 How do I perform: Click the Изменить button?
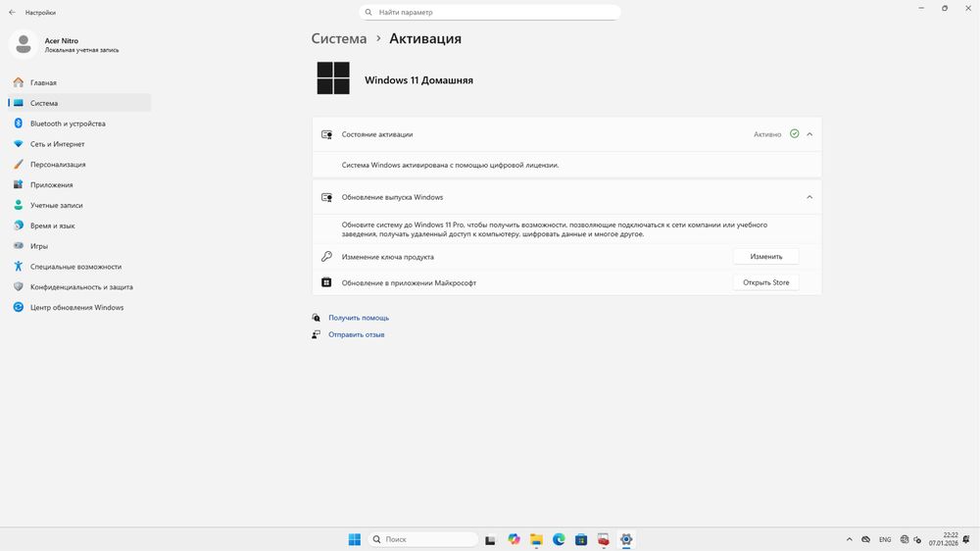coord(765,257)
